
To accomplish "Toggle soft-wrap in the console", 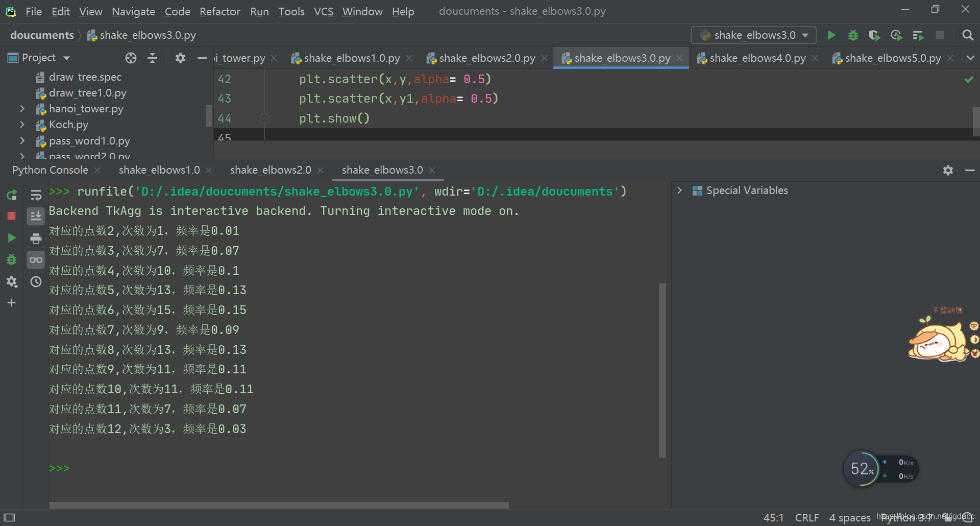I will (36, 195).
